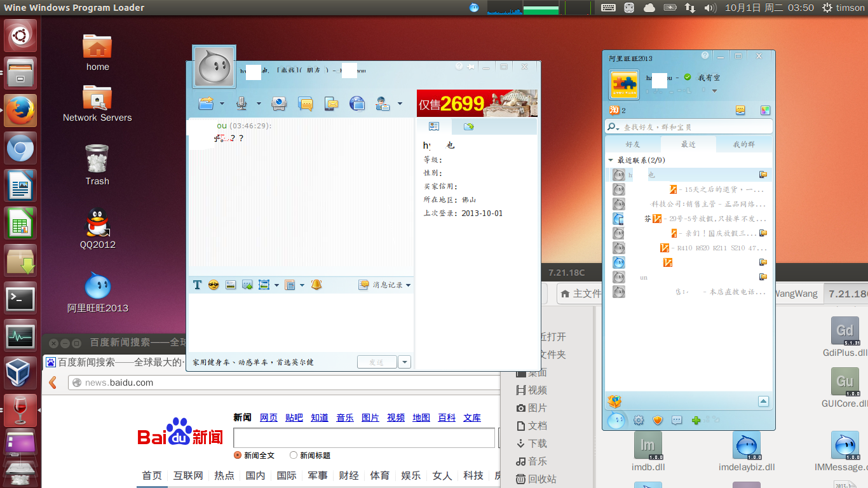Screen dimensions: 868x488
Task: Open 消息记录 message history
Action: coord(384,285)
